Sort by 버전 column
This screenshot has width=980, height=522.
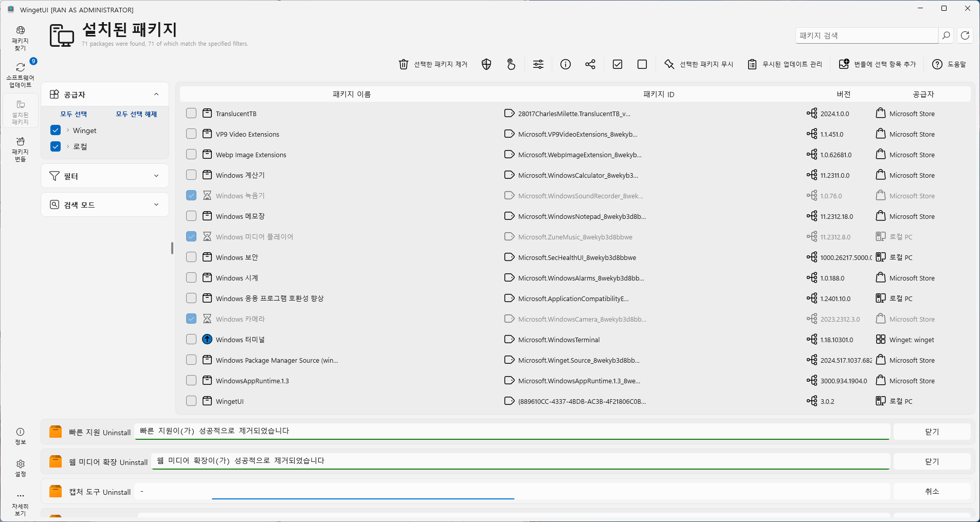point(843,94)
